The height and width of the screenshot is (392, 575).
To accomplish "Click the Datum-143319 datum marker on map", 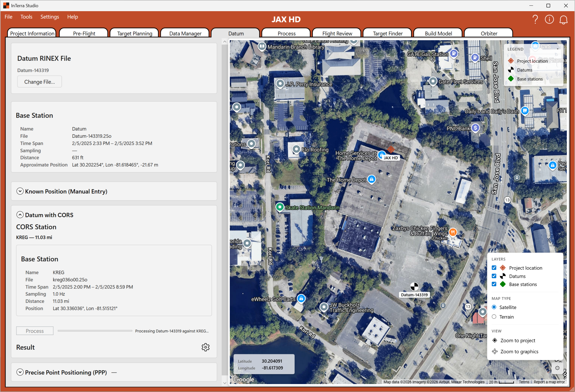I will point(414,286).
